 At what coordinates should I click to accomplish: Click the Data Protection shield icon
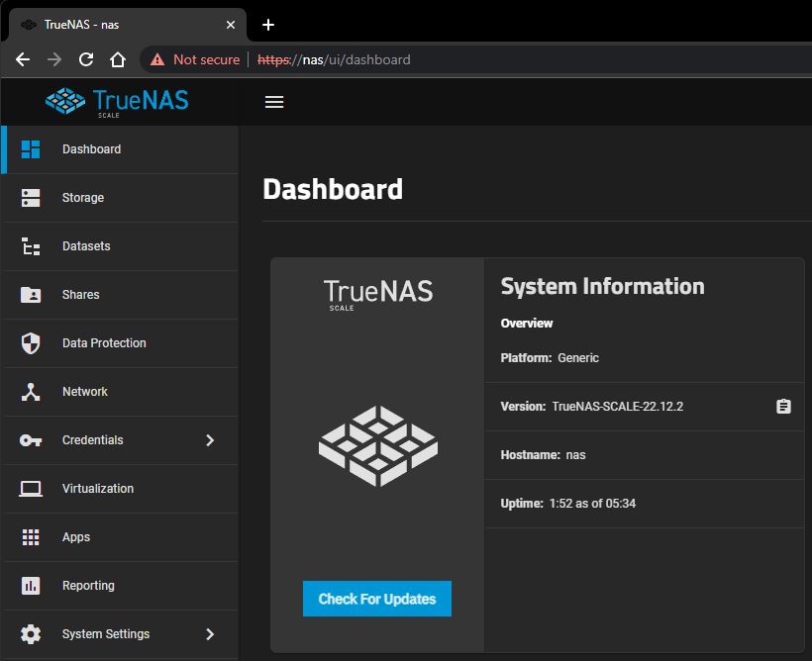pos(31,343)
